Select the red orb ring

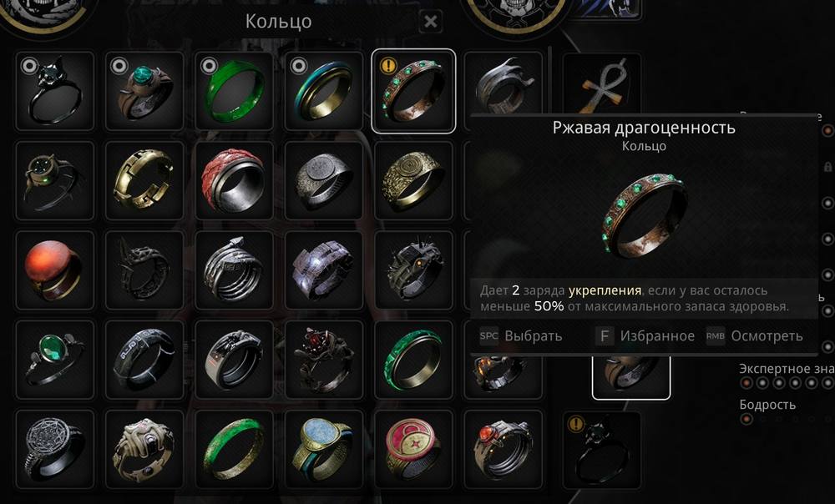(55, 270)
